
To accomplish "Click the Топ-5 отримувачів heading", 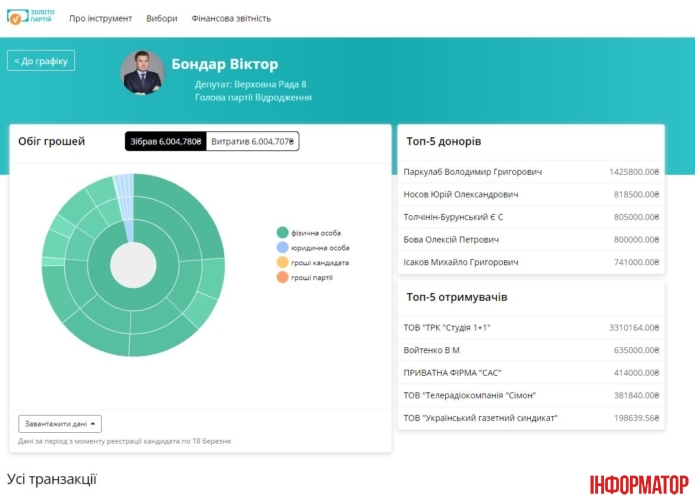I will click(x=457, y=297).
